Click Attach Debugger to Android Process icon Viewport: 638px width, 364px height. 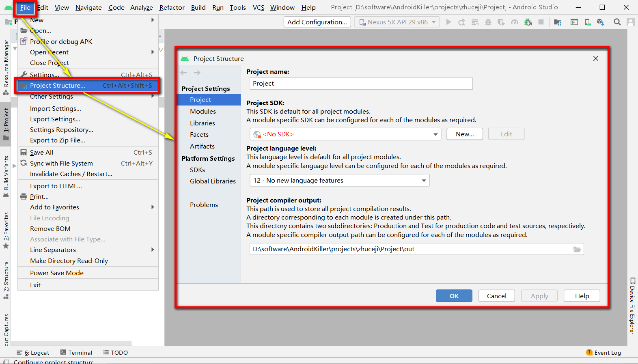click(528, 22)
